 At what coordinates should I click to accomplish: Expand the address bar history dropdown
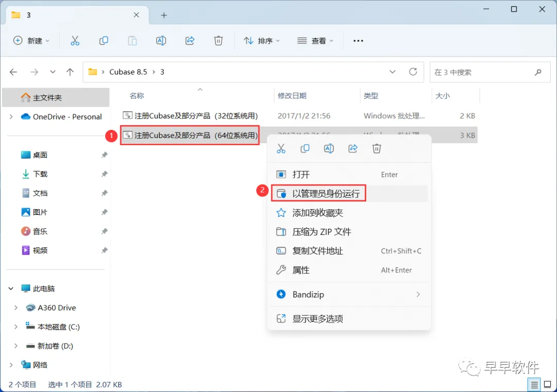click(392, 72)
